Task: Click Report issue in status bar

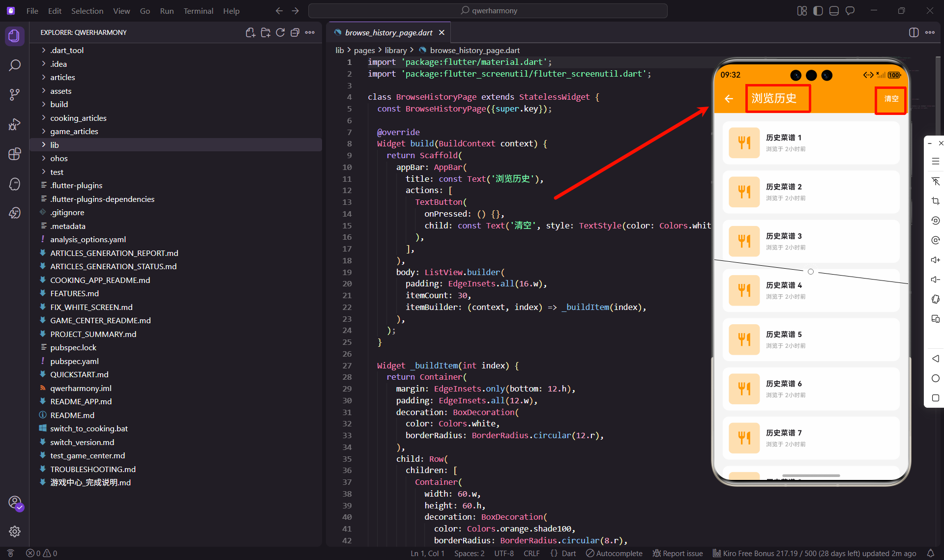Action: pos(678,553)
